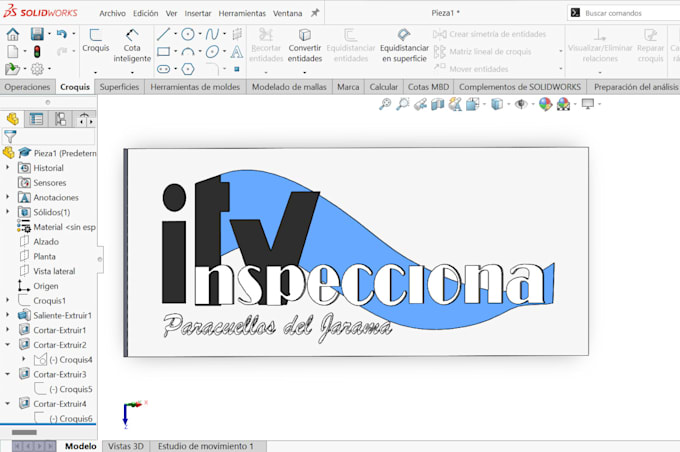
Task: Click the Cota inteligente button
Action: 132,46
